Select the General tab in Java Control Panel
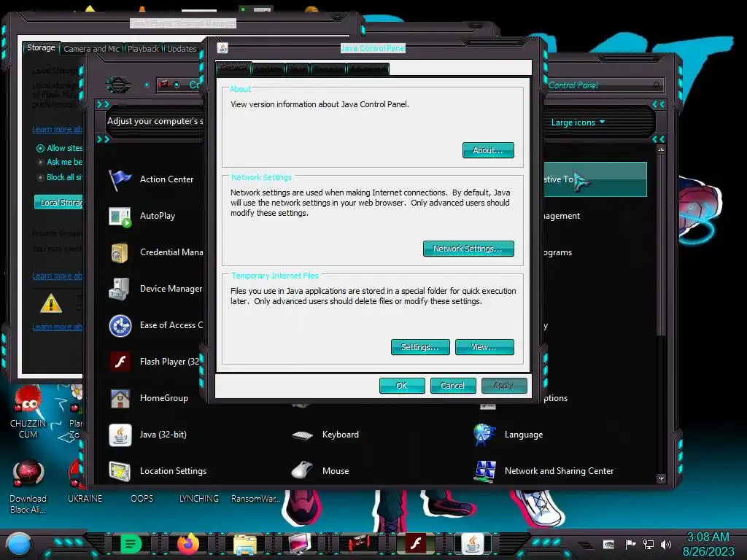 pos(233,68)
